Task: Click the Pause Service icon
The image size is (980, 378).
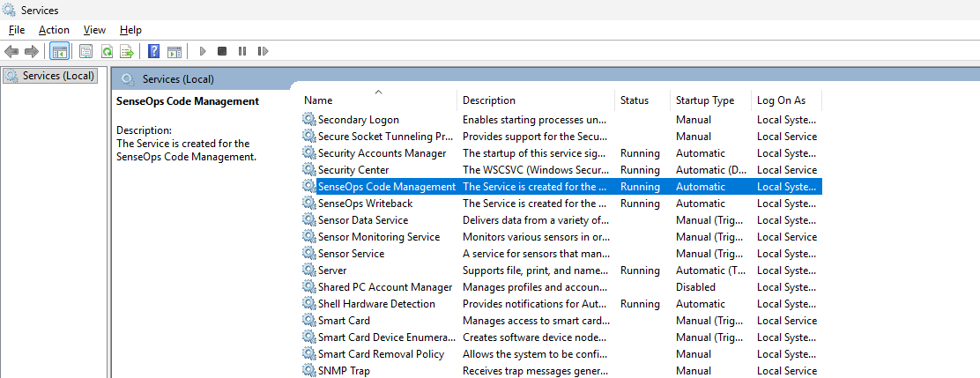Action: coord(241,51)
